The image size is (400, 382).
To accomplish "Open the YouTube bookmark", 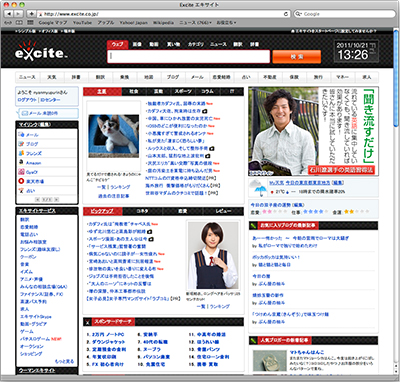I will pyautogui.click(x=82, y=23).
